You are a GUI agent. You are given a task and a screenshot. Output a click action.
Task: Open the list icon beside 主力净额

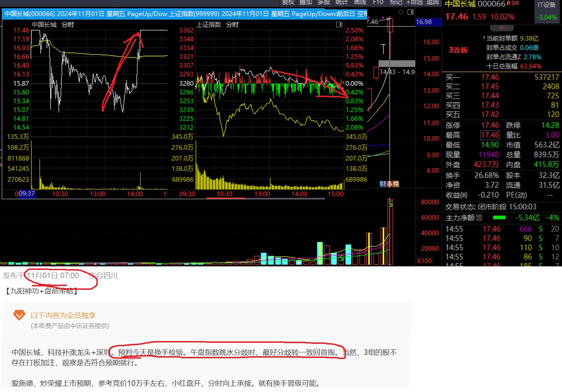tap(479, 218)
